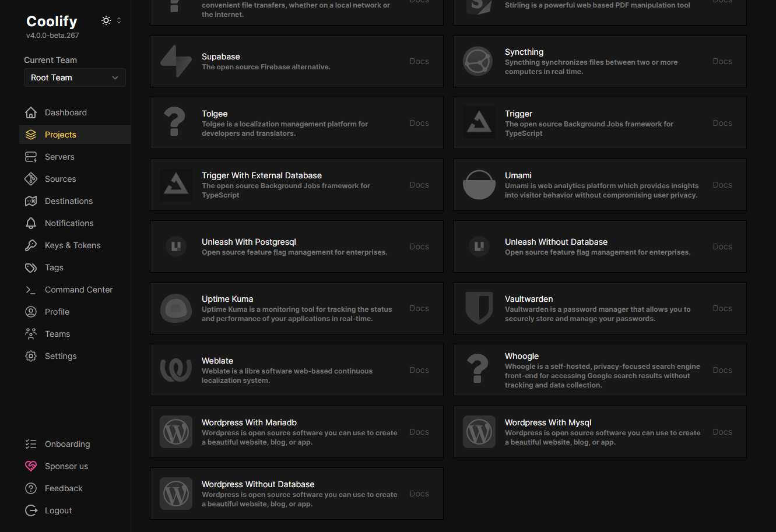Click the Tags icon in sidebar
The image size is (776, 532).
point(31,267)
